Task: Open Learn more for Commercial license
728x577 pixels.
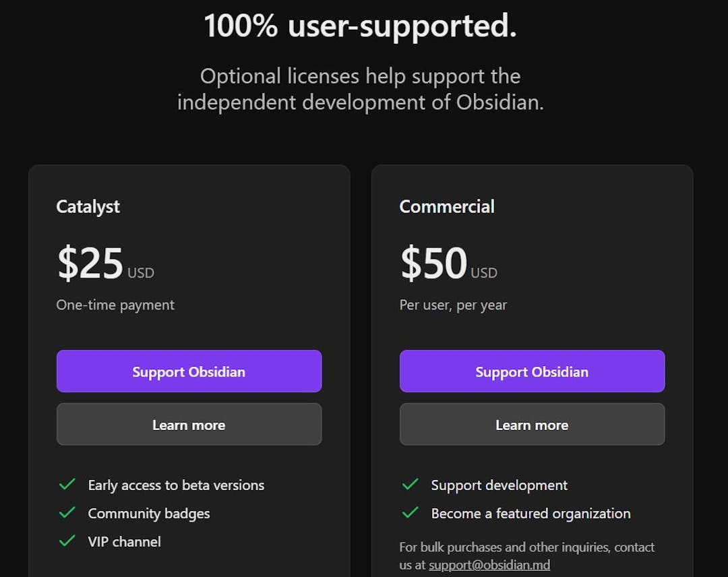Action: (532, 425)
